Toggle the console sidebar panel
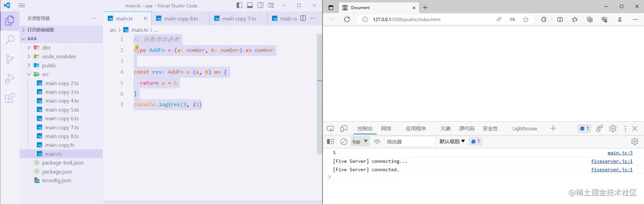Image resolution: width=644 pixels, height=204 pixels. pyautogui.click(x=330, y=142)
